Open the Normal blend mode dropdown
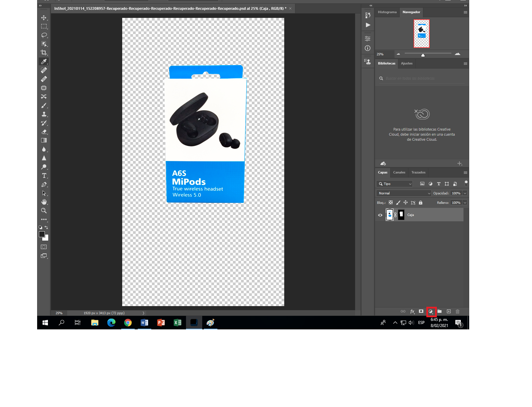 (403, 193)
